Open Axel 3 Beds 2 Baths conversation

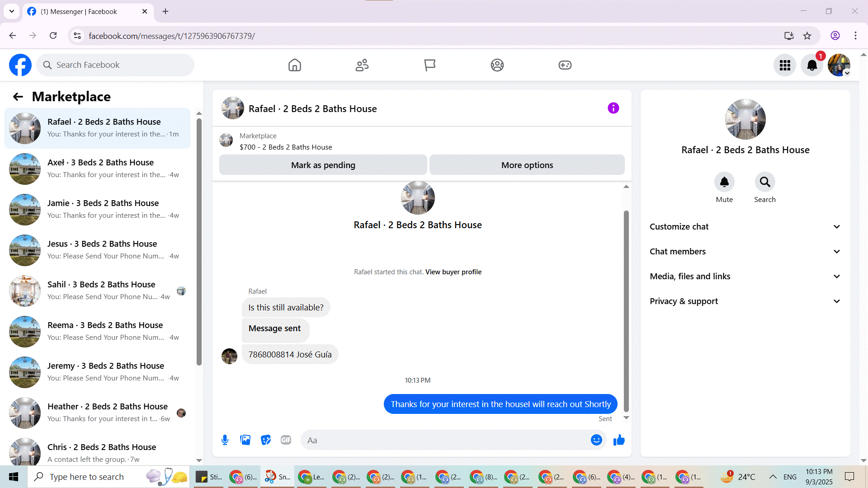pyautogui.click(x=97, y=169)
